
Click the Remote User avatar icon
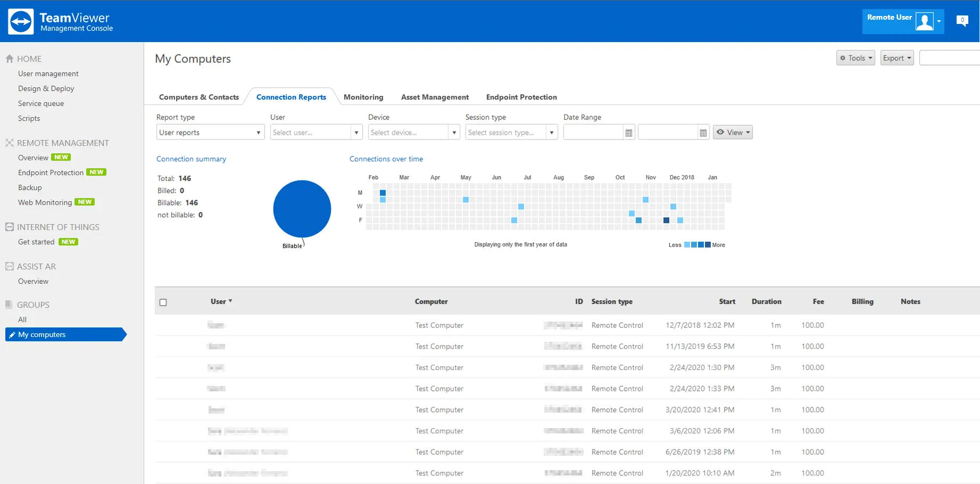[x=925, y=21]
